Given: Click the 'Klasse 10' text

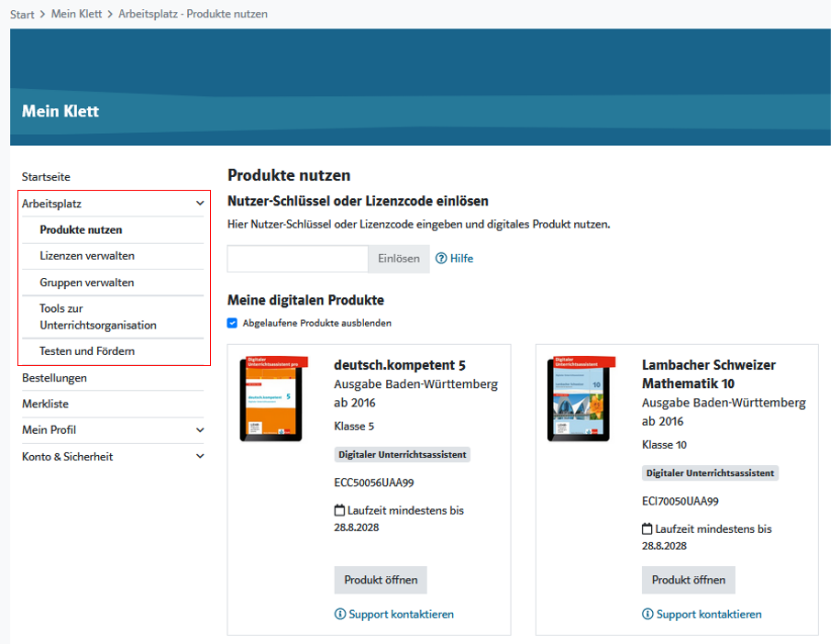Looking at the screenshot, I should (664, 445).
